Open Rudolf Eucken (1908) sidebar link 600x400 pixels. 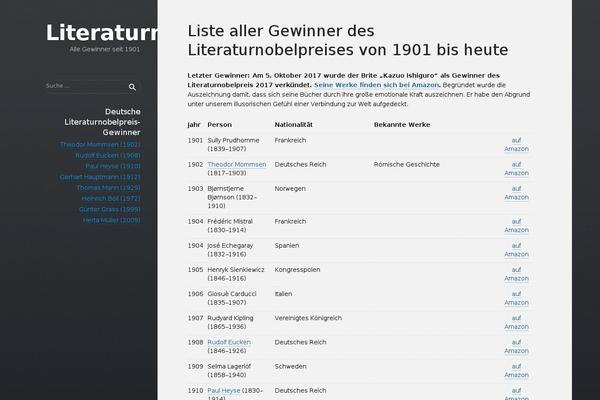108,155
